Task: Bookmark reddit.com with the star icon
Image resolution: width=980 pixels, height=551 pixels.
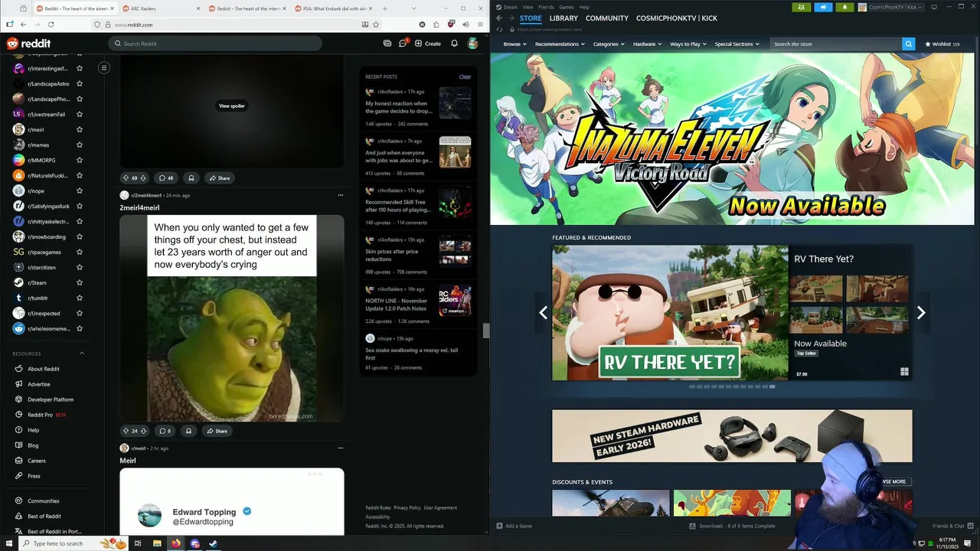Action: (376, 24)
